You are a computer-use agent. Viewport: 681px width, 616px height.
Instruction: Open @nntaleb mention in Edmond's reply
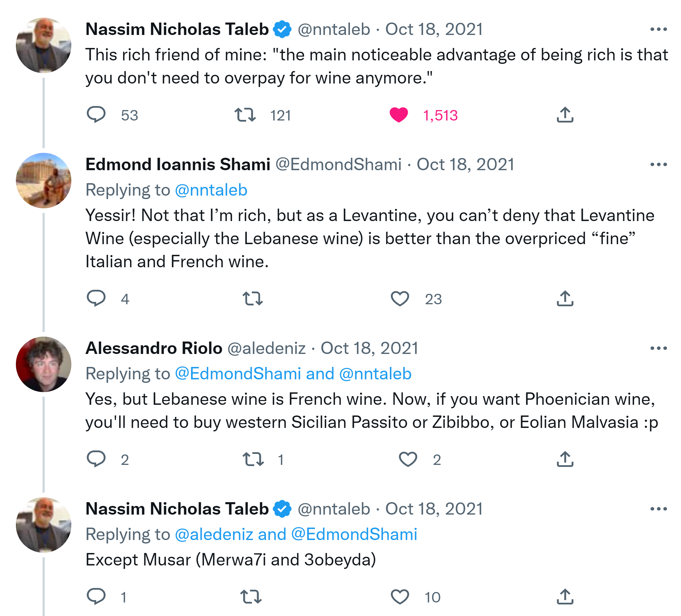pos(211,190)
